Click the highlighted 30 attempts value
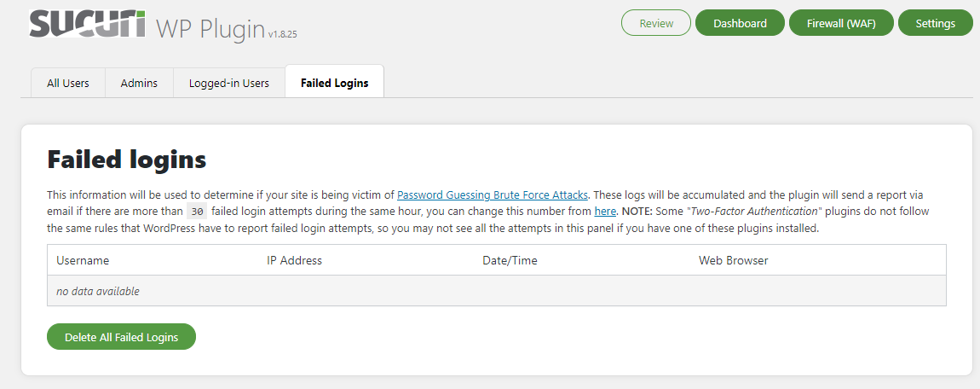Viewport: 980px width, 389px height. pos(197,212)
